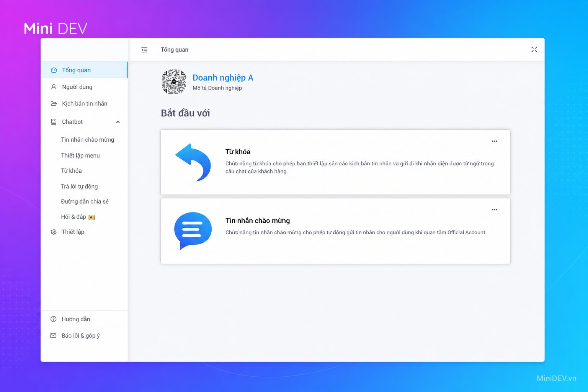
Task: Enter fullscreen using the expand icon
Action: click(x=534, y=49)
